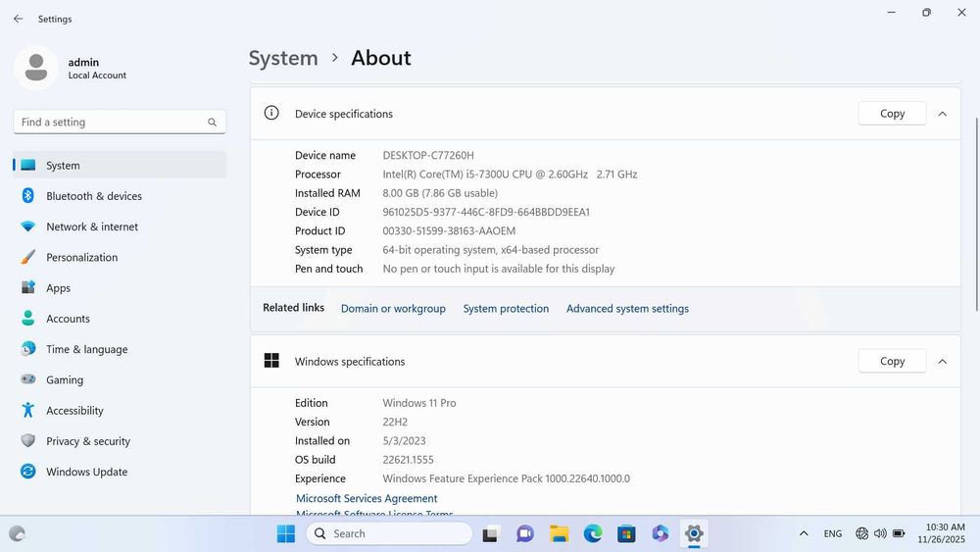Select the Intel Core i5-7300U processor text
Image resolution: width=980 pixels, height=552 pixels.
coord(510,175)
